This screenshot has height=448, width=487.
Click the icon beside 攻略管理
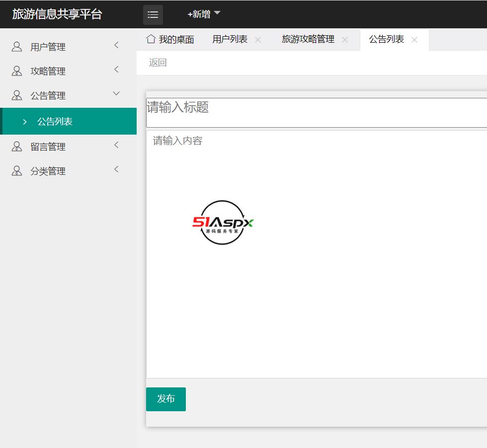pyautogui.click(x=17, y=71)
